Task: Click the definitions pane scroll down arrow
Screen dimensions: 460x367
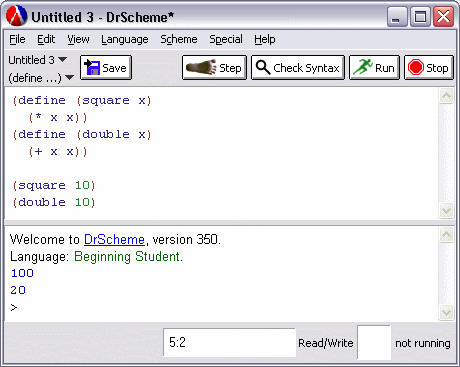Action: (446, 210)
